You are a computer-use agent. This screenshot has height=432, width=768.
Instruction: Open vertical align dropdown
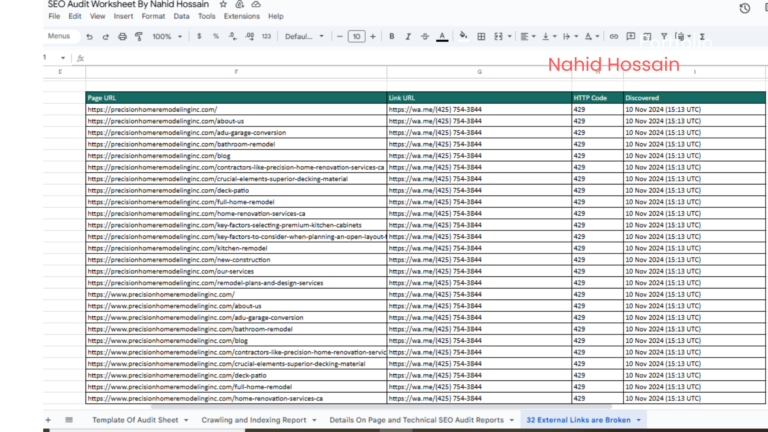click(549, 37)
